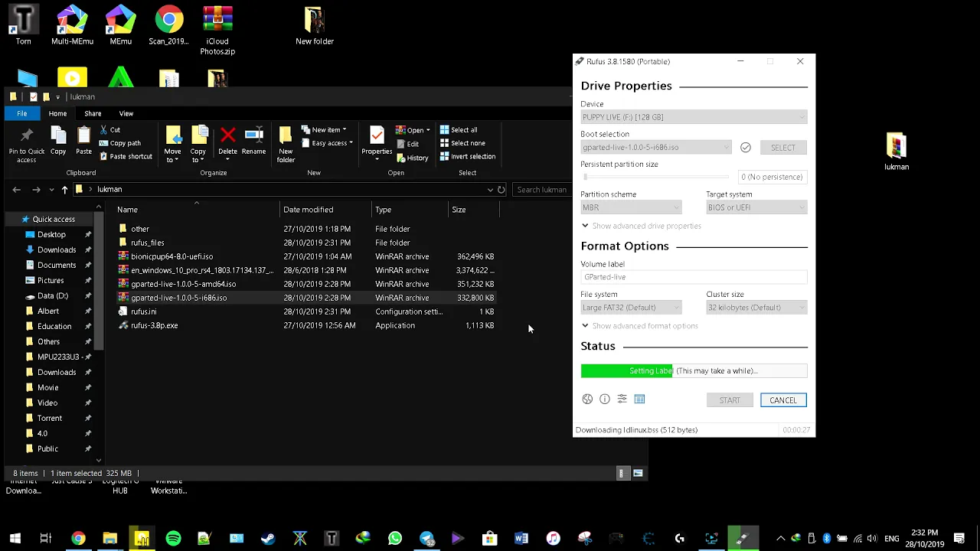Click Volume label field GParted-live
980x551 pixels.
[x=694, y=277]
